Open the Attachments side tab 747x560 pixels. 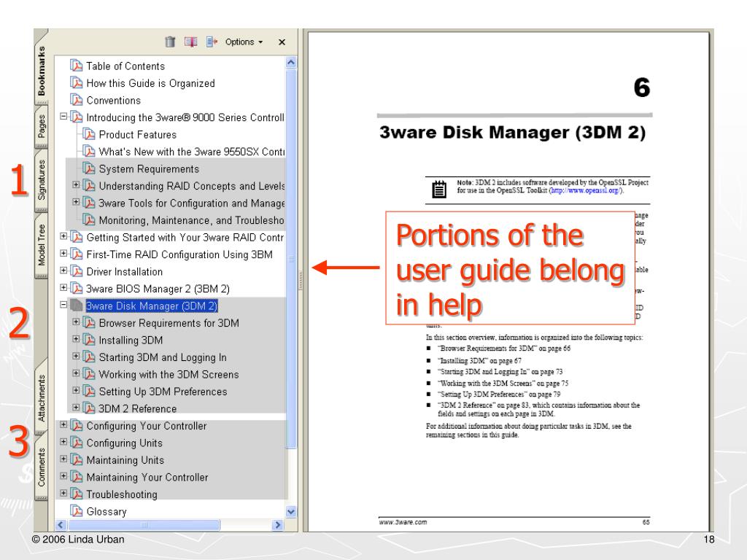coord(42,398)
